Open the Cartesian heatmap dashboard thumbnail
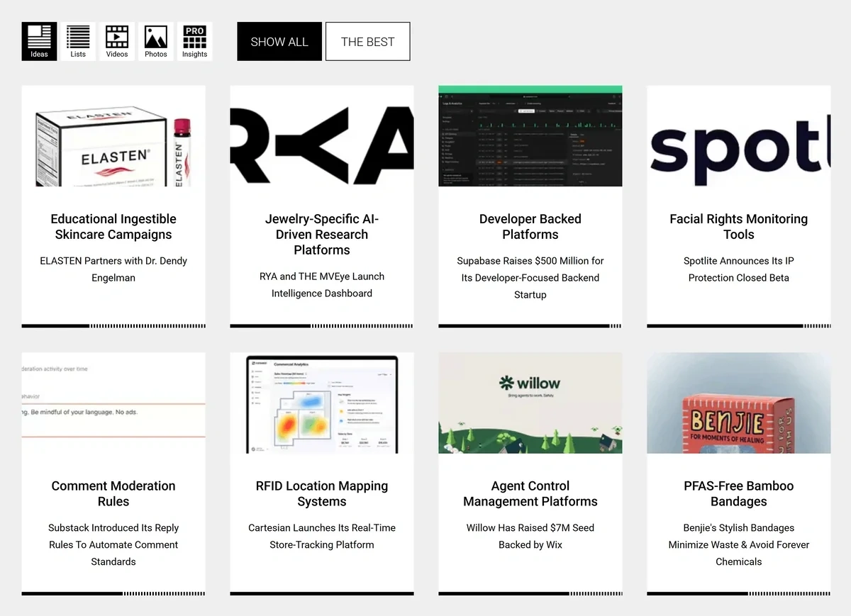The width and height of the screenshot is (851, 616). 322,403
